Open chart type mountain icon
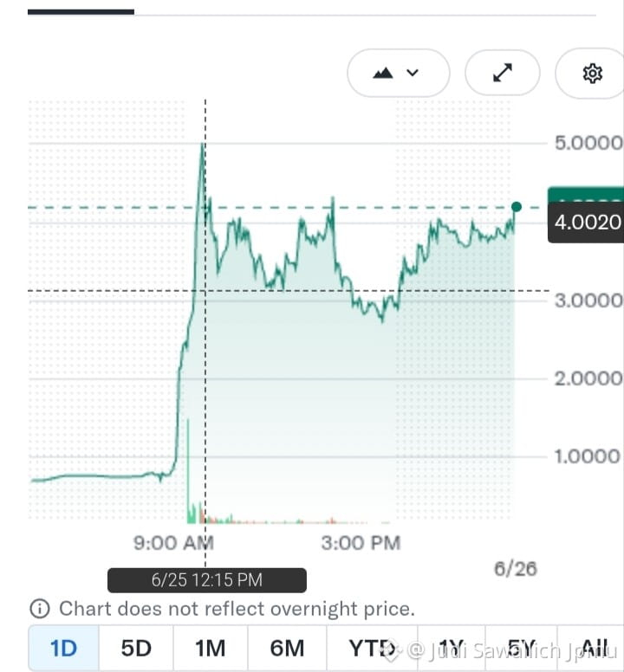Viewport: 624px width, 672px height. click(383, 74)
